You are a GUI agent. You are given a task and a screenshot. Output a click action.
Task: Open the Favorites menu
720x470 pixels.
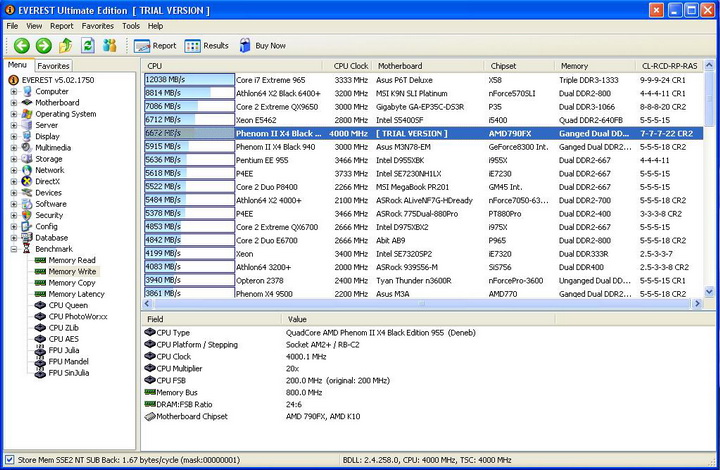[x=97, y=26]
